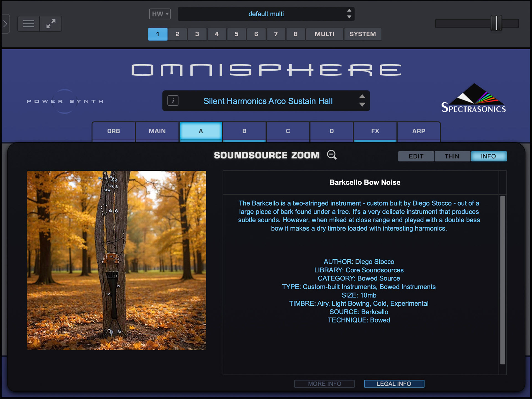Screen dimensions: 532x399
Task: Select the ORB tab
Action: (114, 131)
